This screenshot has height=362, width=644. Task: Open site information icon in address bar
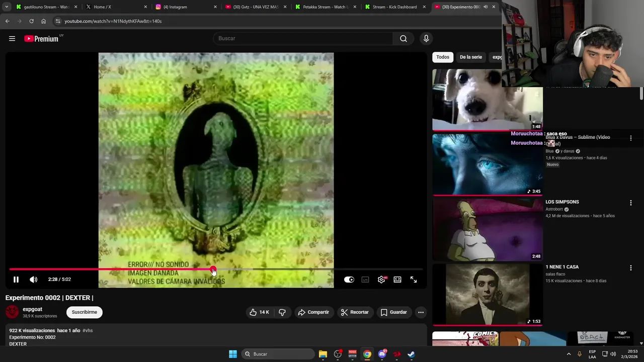coord(57,21)
